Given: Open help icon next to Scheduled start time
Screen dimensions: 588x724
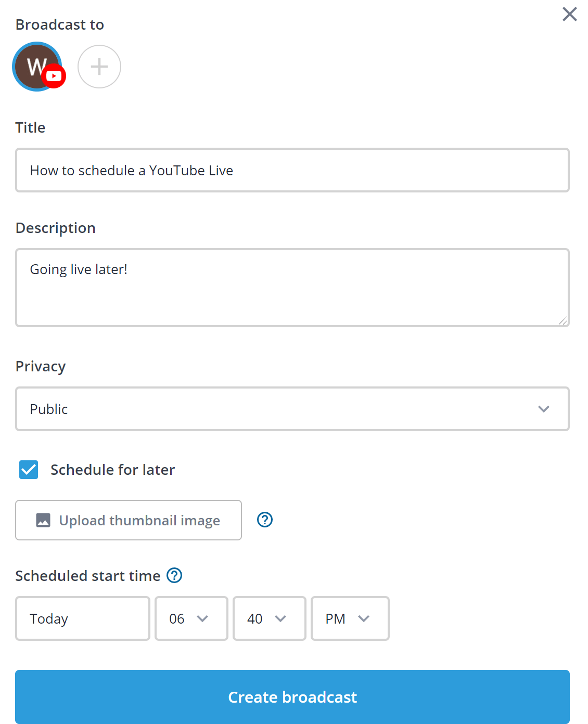Looking at the screenshot, I should (x=174, y=575).
